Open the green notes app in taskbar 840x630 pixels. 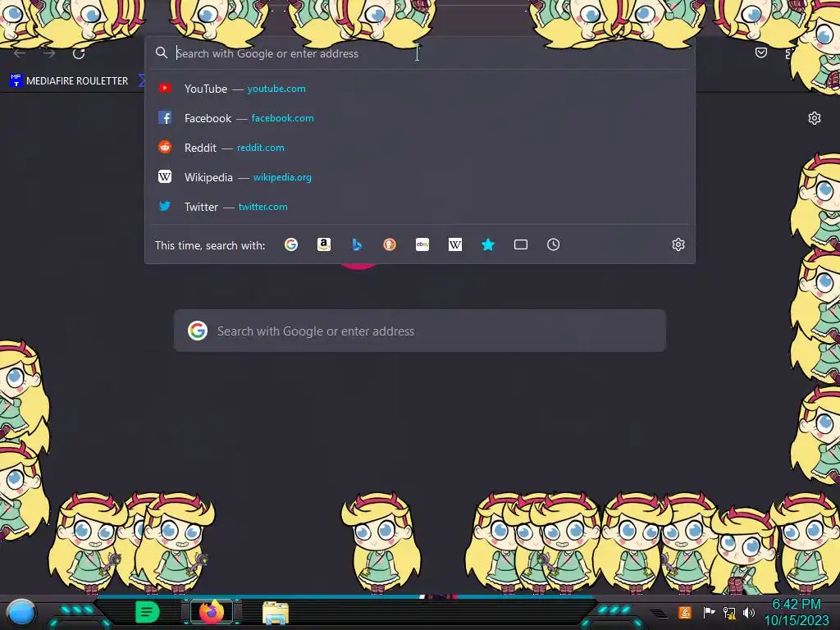pyautogui.click(x=148, y=612)
